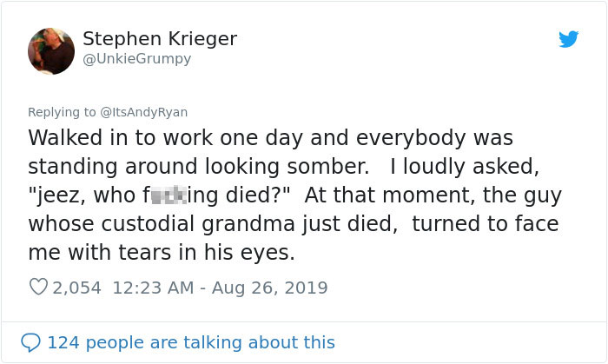The image size is (608, 364).
Task: Click the speech bubble conversation icon
Action: point(32,341)
